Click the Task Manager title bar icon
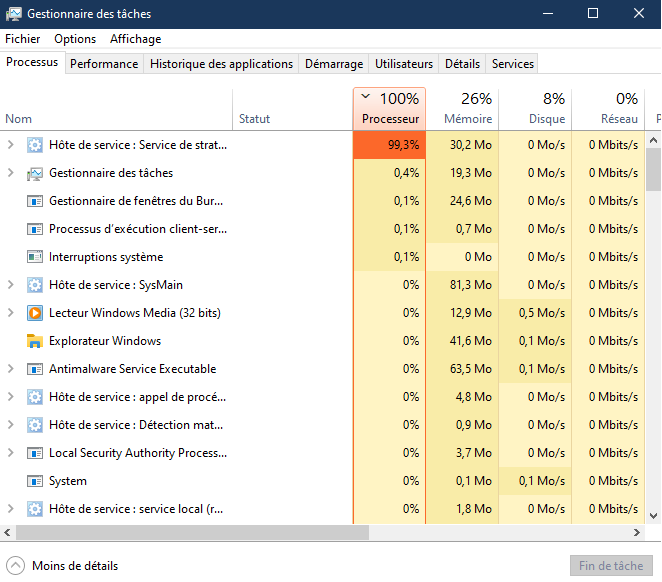The width and height of the screenshot is (662, 582). tap(14, 14)
